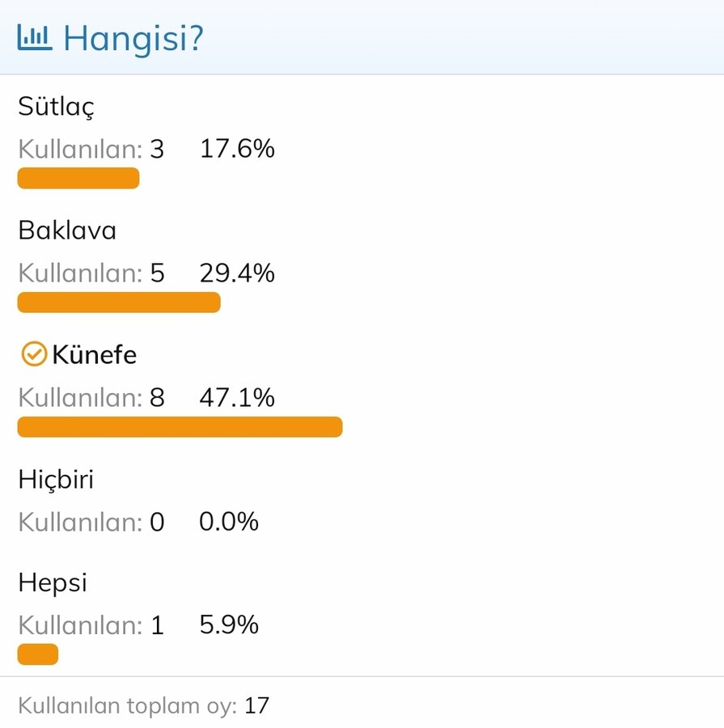The height and width of the screenshot is (728, 724).
Task: Click the orange Baklava result bar
Action: pyautogui.click(x=119, y=303)
